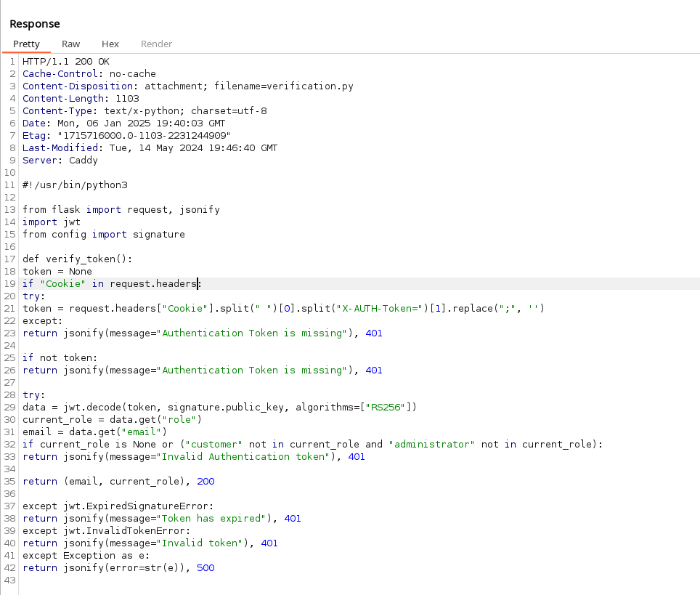
Task: Click the Content-Type header name
Action: pos(57,110)
